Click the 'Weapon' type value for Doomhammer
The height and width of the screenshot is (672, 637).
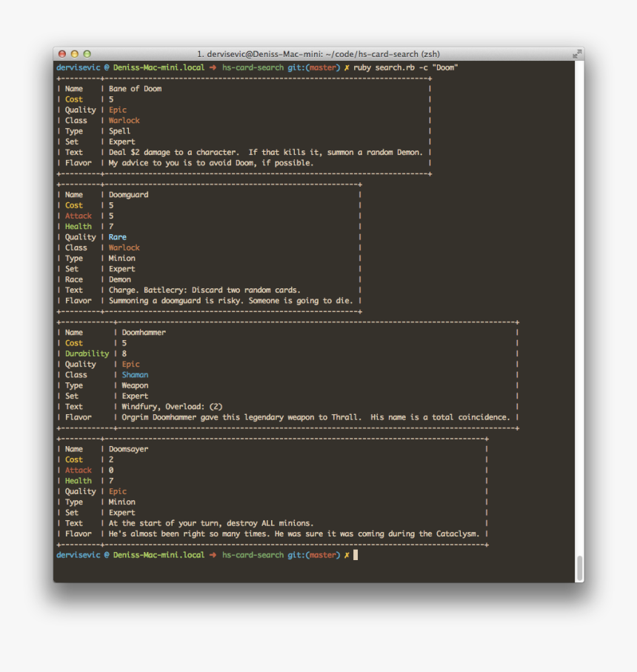(135, 385)
